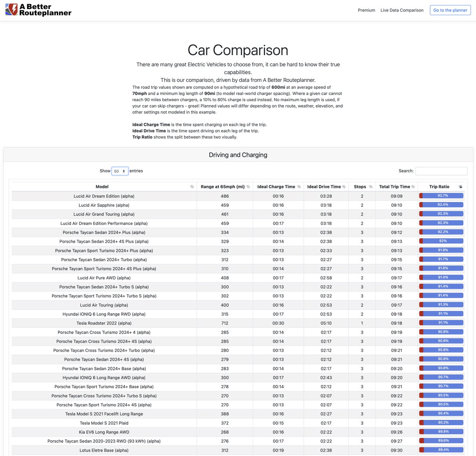Sort by Ideal Charge Time sort icon
Screen dimensions: 476x456
pos(299,187)
